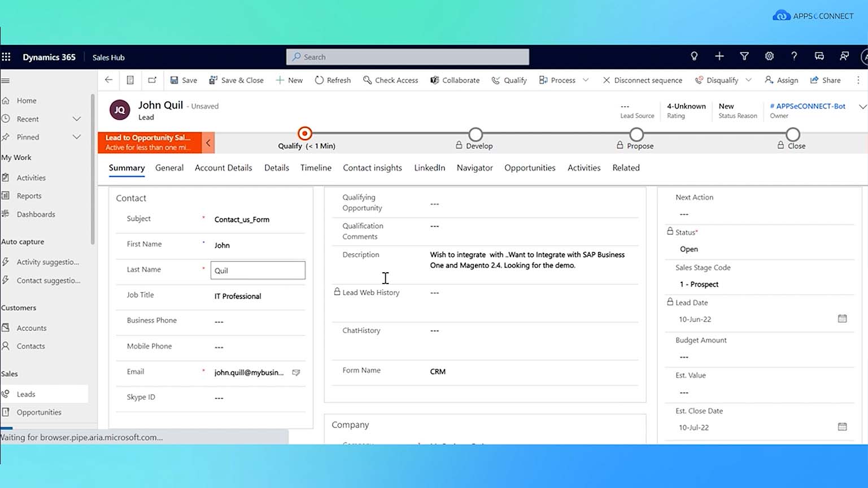The image size is (868, 488).
Task: Switch to the Account Details tab
Action: 224,168
